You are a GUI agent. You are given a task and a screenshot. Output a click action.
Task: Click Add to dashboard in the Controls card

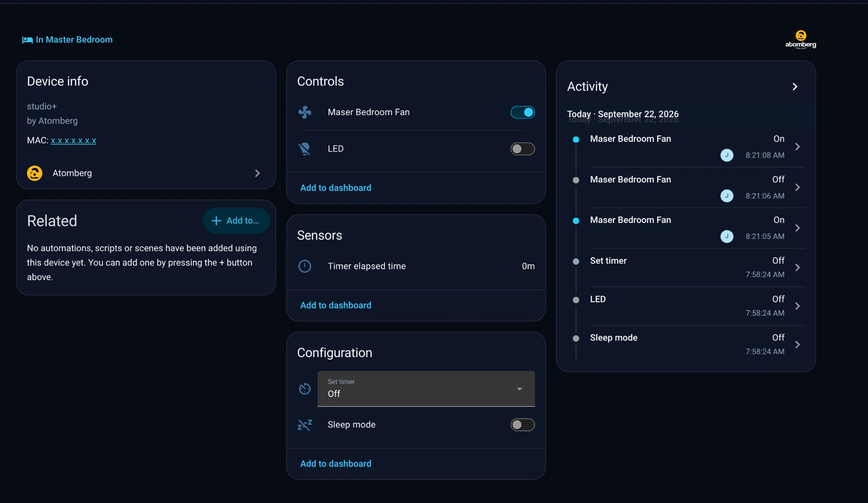point(335,188)
